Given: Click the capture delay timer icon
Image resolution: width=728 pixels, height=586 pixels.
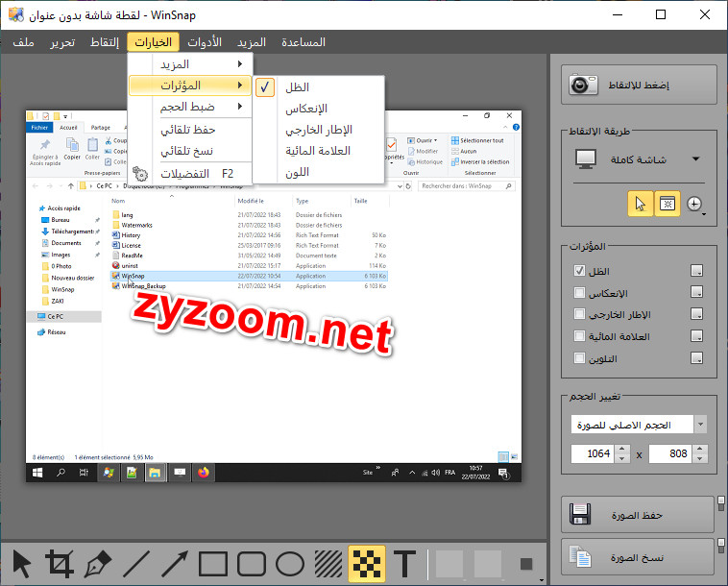Looking at the screenshot, I should pyautogui.click(x=693, y=204).
